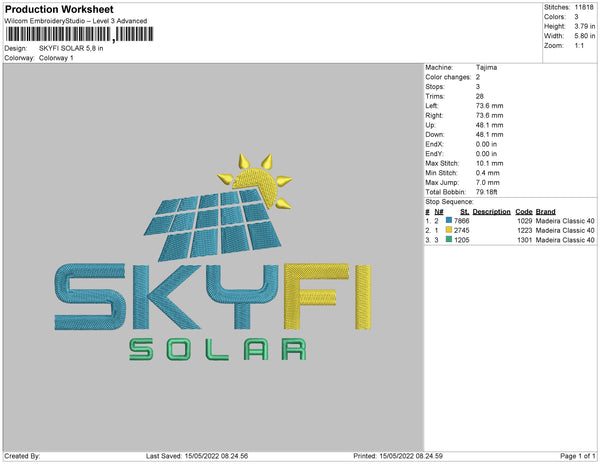Click the blue SKY lettering in the design
Screen dimensions: 600x464
[x=163, y=298]
